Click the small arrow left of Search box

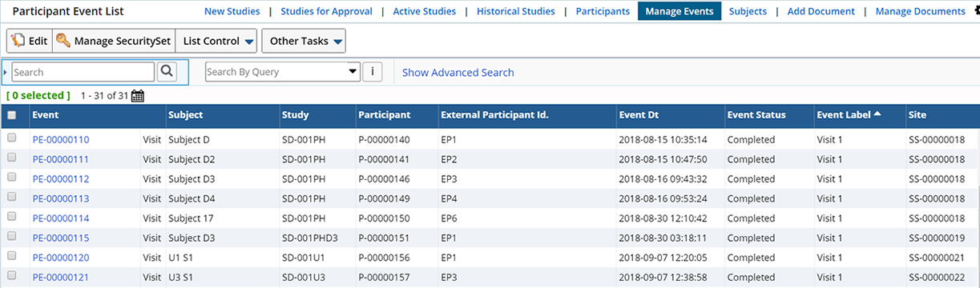6,72
